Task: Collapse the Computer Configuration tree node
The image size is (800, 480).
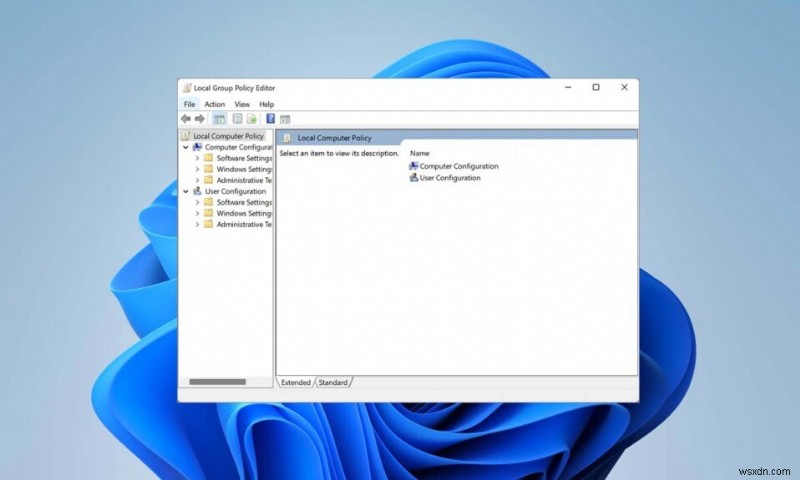Action: pos(186,147)
